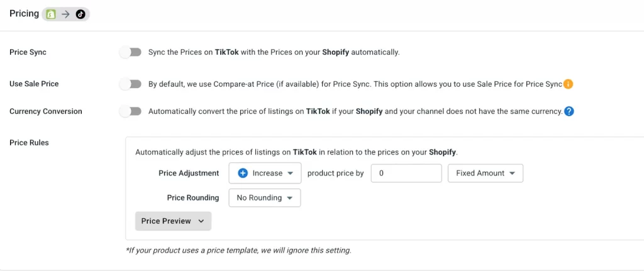Viewport: 644px width, 271px height.
Task: Click the black TikTok icon beside Pricing
Action: (x=80, y=14)
